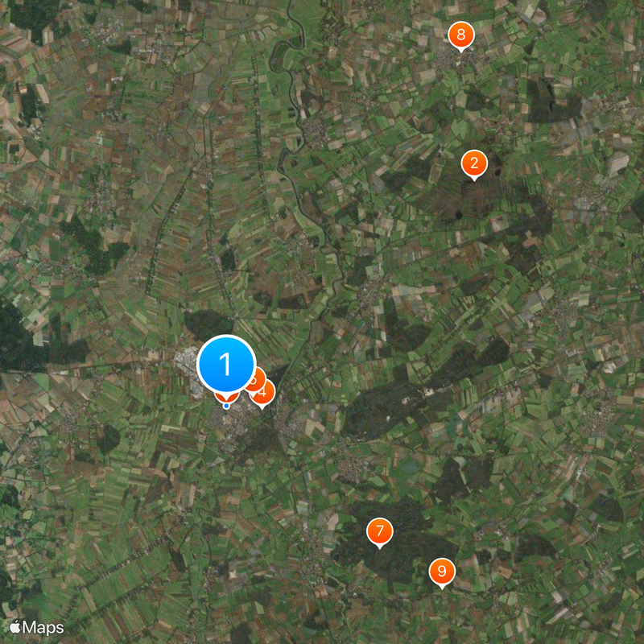
Task: Tap the orange pin numbered 4
Action: coord(265,393)
